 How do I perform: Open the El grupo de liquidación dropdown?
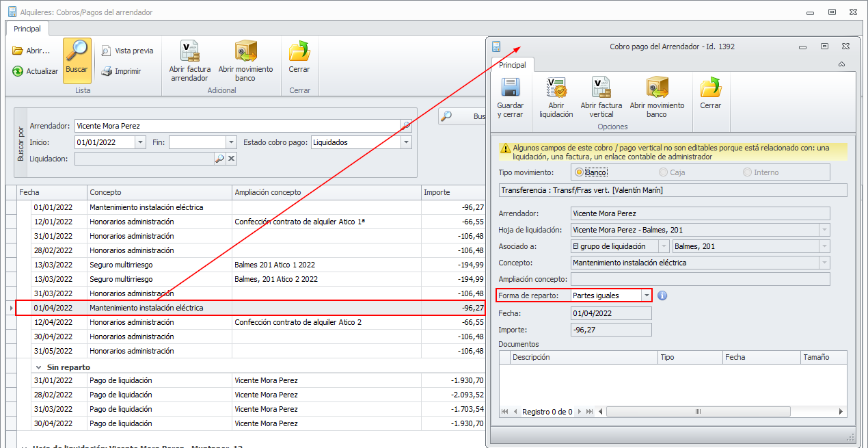point(664,246)
